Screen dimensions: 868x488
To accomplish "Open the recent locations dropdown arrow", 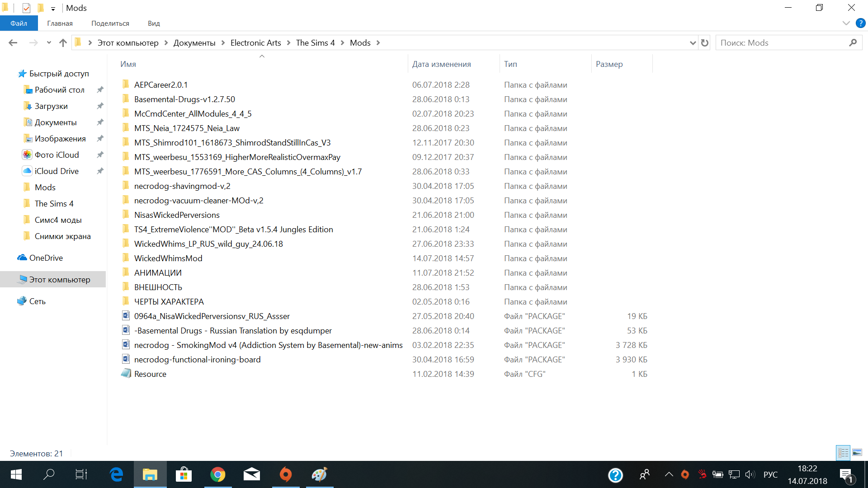I will [x=49, y=43].
